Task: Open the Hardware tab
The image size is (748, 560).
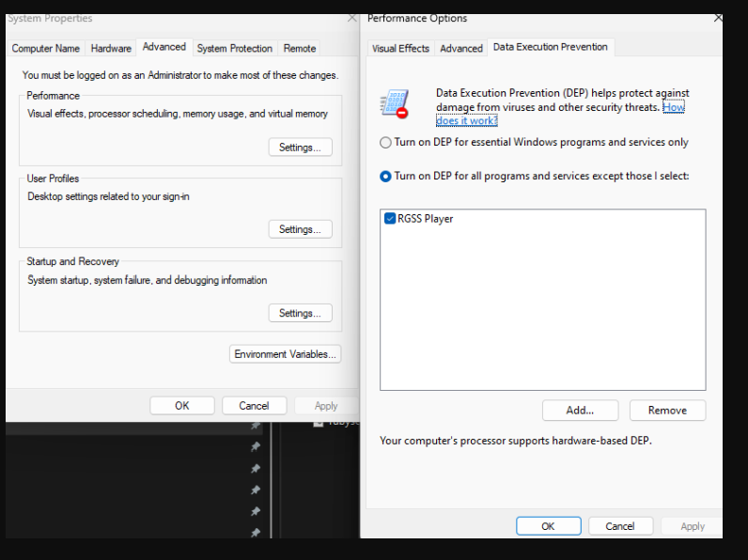Action: point(111,48)
